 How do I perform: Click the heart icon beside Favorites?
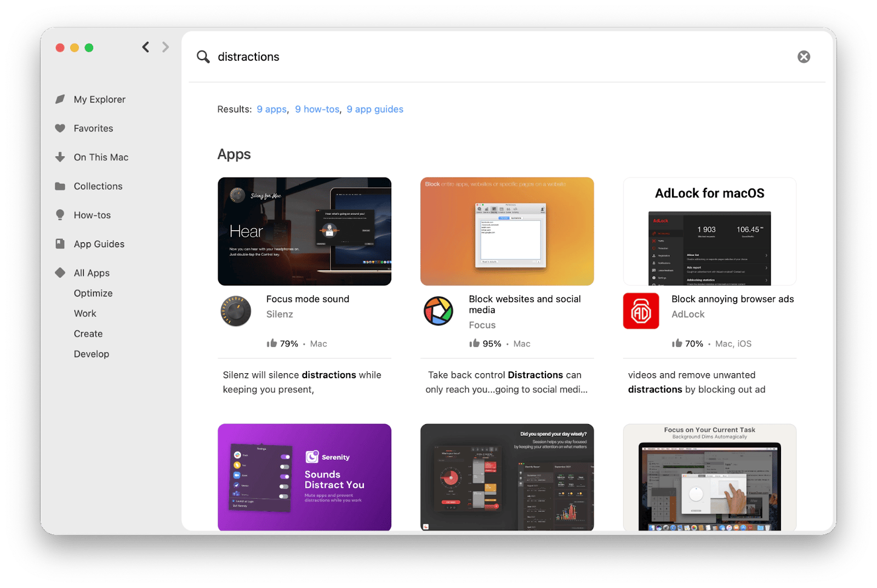pyautogui.click(x=60, y=128)
